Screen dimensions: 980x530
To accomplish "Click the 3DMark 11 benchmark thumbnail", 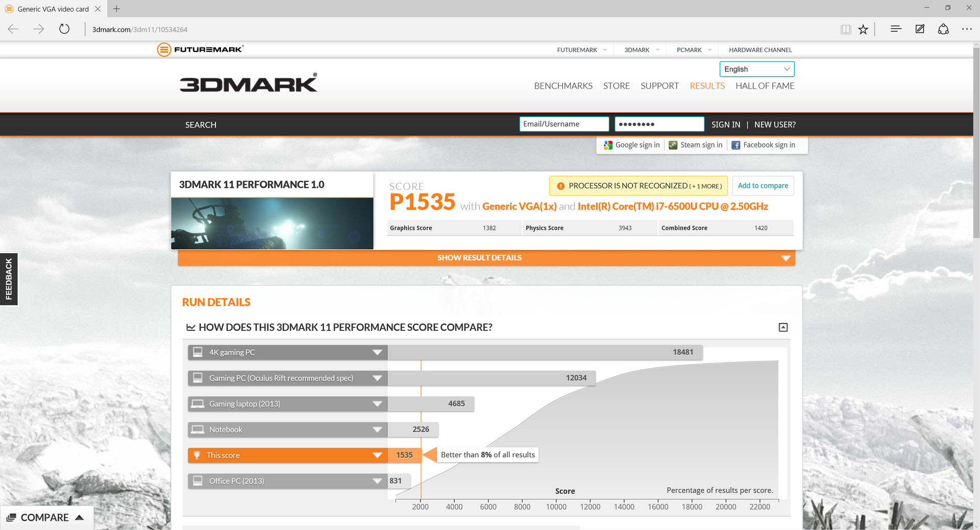I will [x=272, y=224].
